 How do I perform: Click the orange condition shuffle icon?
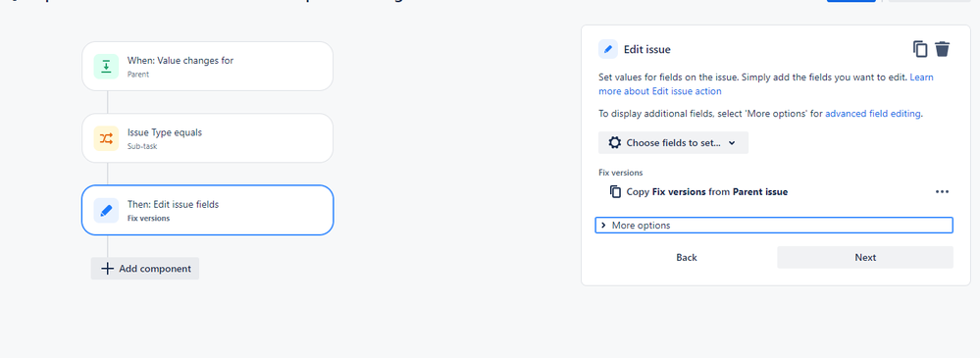[x=106, y=138]
